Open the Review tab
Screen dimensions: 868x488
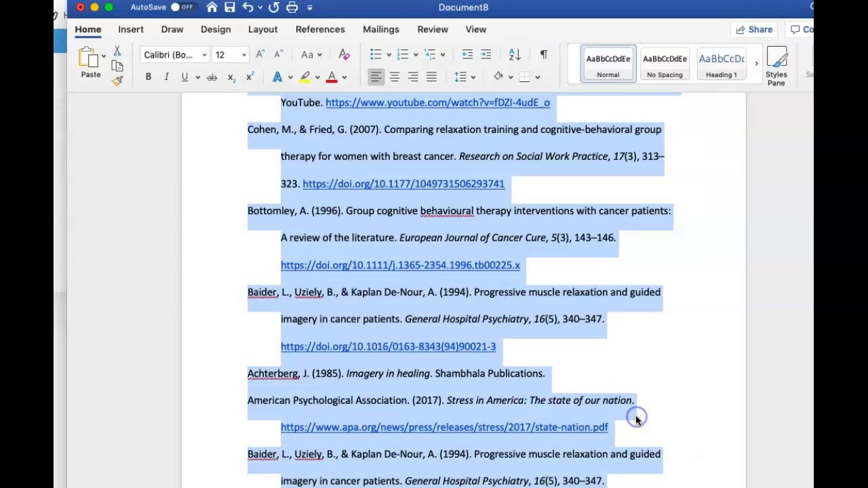click(x=433, y=29)
